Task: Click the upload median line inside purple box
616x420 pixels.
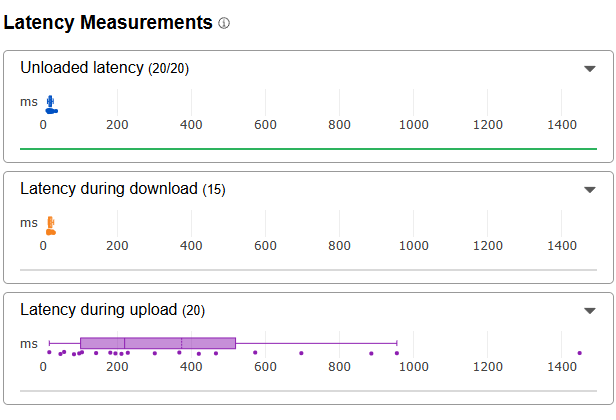Action: [x=125, y=343]
